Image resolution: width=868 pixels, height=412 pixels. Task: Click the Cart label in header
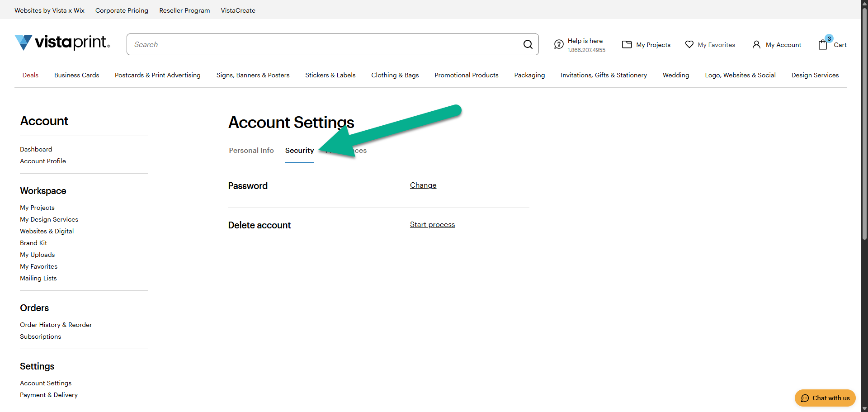click(840, 45)
